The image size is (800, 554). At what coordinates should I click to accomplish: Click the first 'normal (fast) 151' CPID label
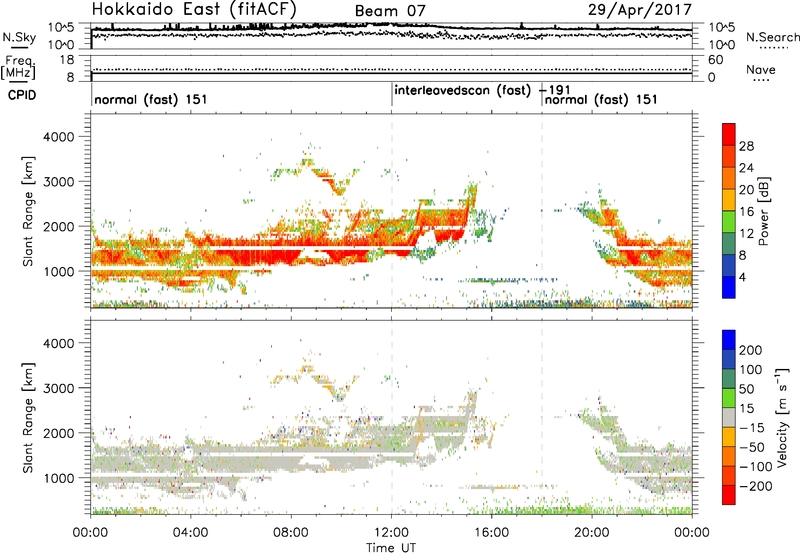click(x=151, y=99)
